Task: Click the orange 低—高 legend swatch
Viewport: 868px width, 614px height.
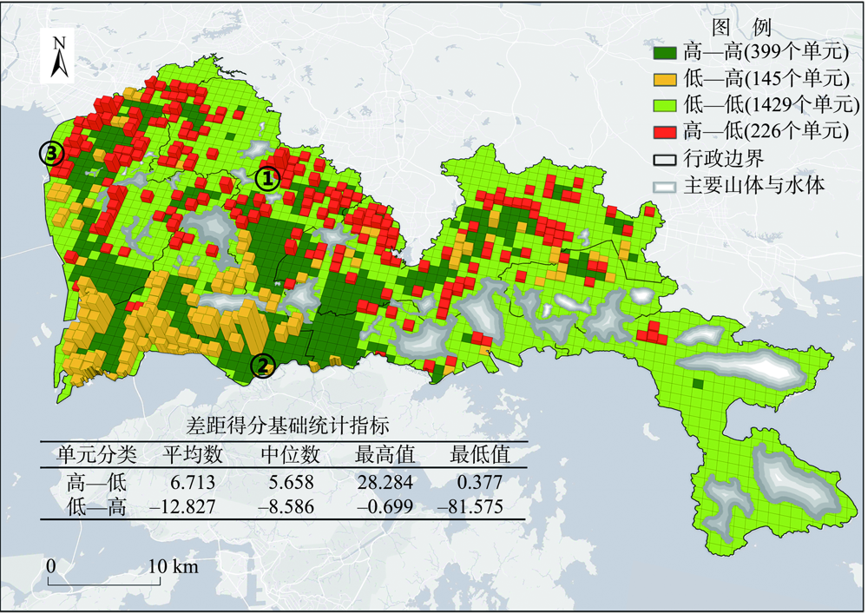Action: coord(665,79)
